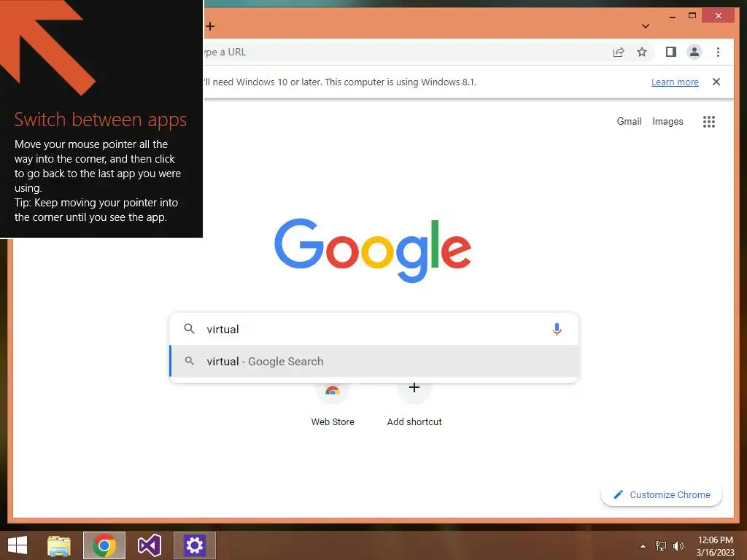
Task: Click the address bar URL field
Action: point(405,52)
